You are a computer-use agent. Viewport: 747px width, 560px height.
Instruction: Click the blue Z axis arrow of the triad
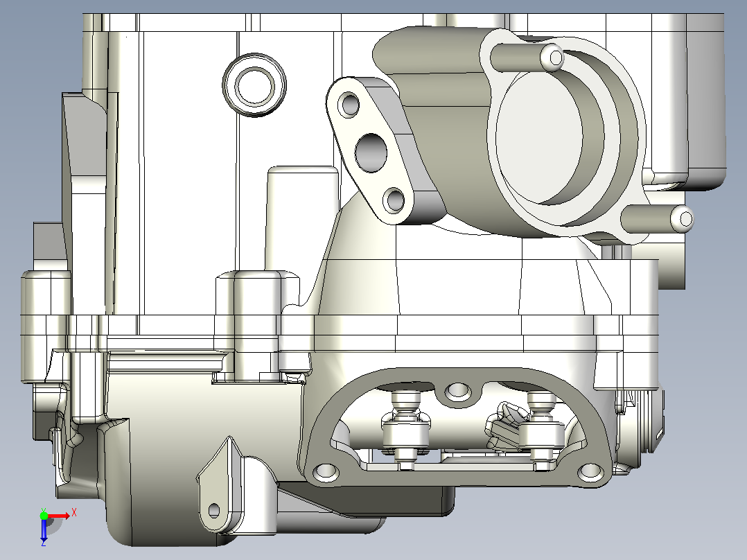click(x=44, y=530)
